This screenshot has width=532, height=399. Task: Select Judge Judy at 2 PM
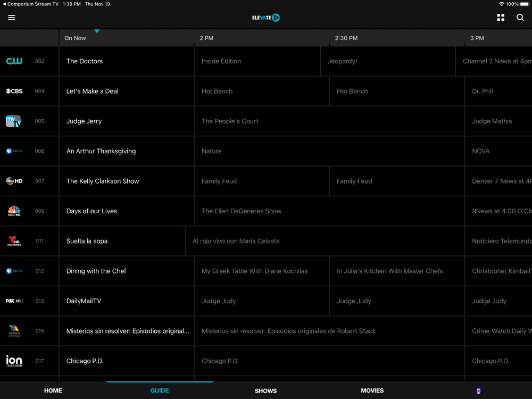click(x=262, y=301)
